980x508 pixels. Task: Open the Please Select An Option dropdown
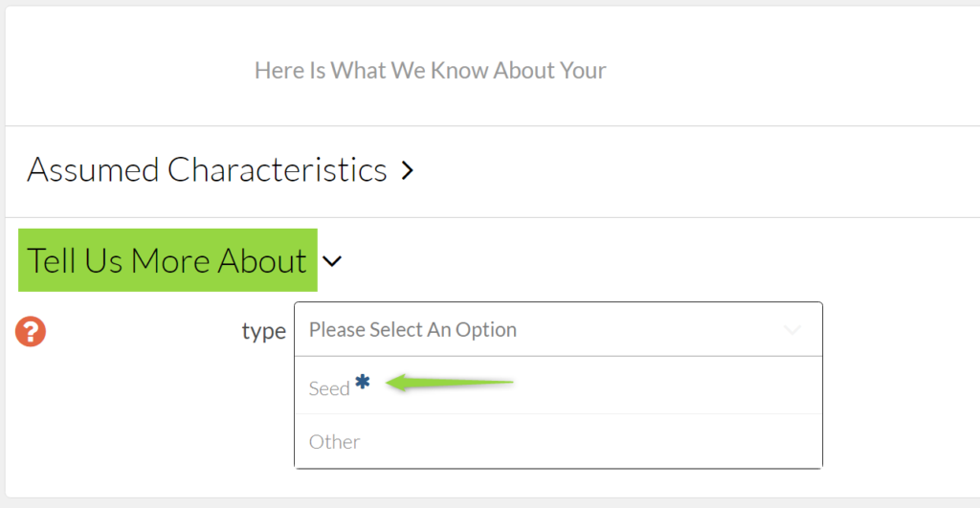[x=557, y=330]
